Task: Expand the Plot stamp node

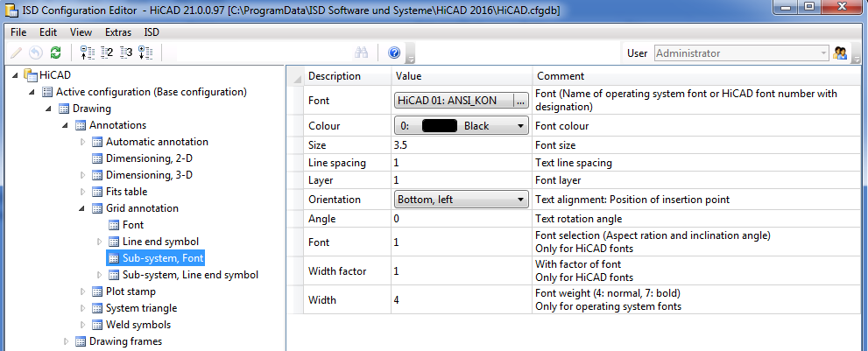Action: click(82, 291)
